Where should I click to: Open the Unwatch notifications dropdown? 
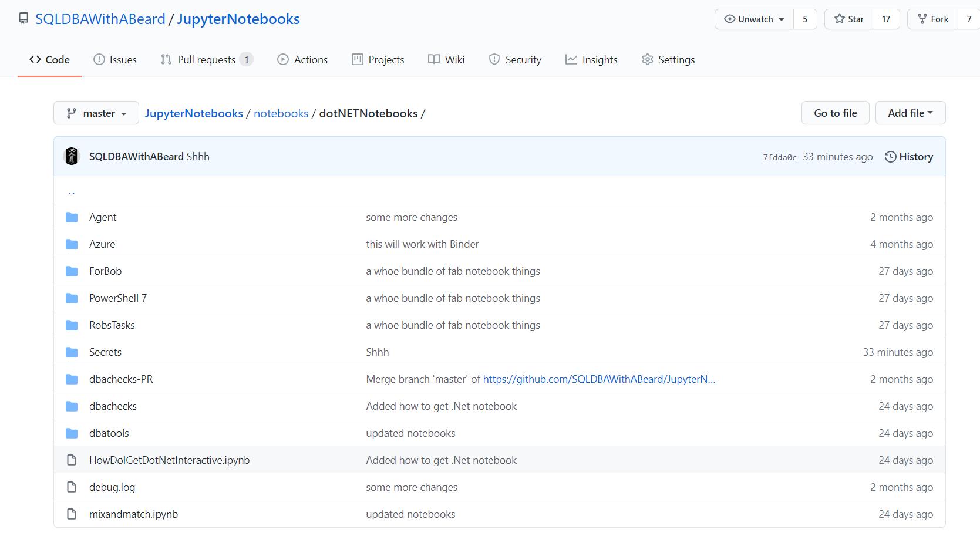click(x=754, y=19)
